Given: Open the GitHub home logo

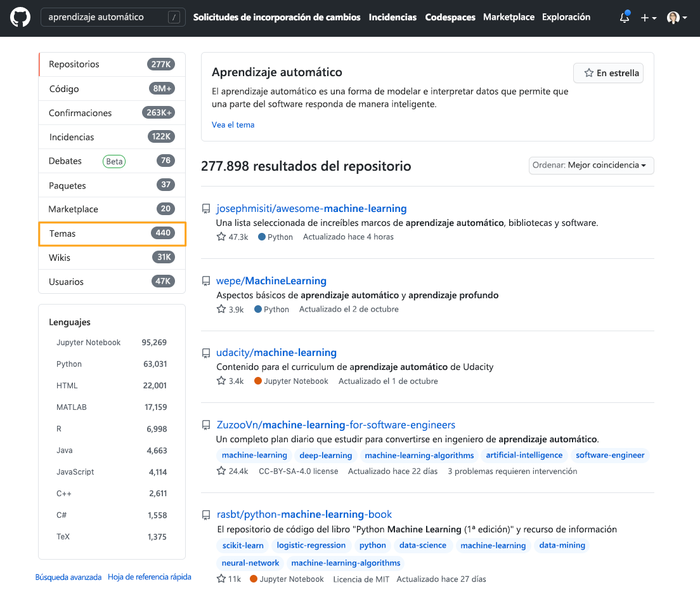Looking at the screenshot, I should tap(20, 17).
